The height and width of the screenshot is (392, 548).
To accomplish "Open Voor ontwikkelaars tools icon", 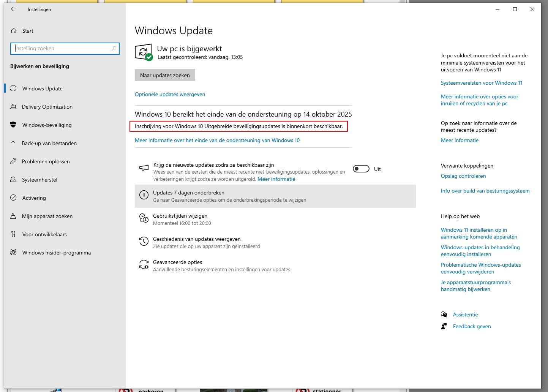I will pyautogui.click(x=13, y=234).
